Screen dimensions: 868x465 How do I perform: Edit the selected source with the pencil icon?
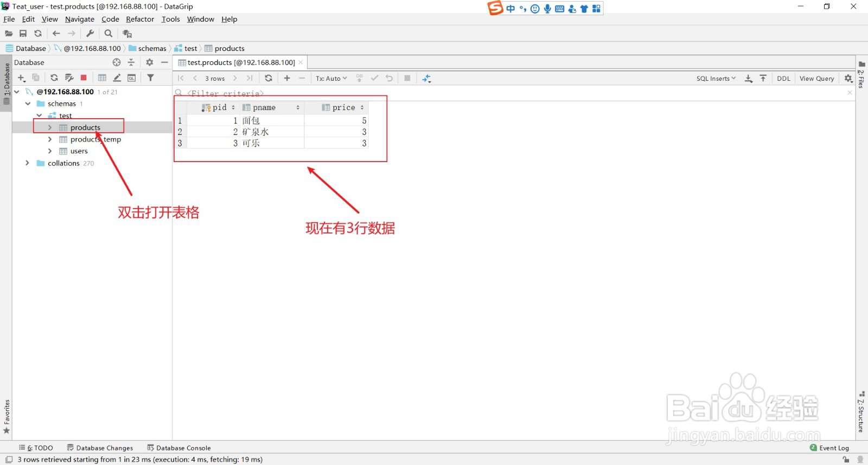(x=117, y=78)
